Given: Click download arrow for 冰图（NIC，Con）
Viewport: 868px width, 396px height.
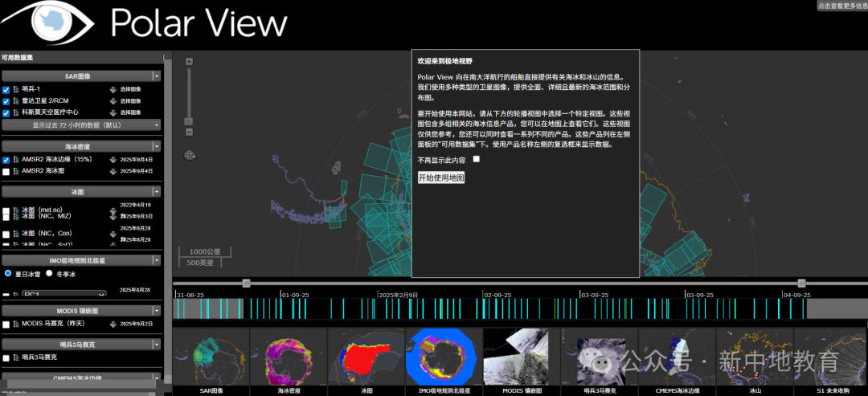Looking at the screenshot, I should [113, 234].
